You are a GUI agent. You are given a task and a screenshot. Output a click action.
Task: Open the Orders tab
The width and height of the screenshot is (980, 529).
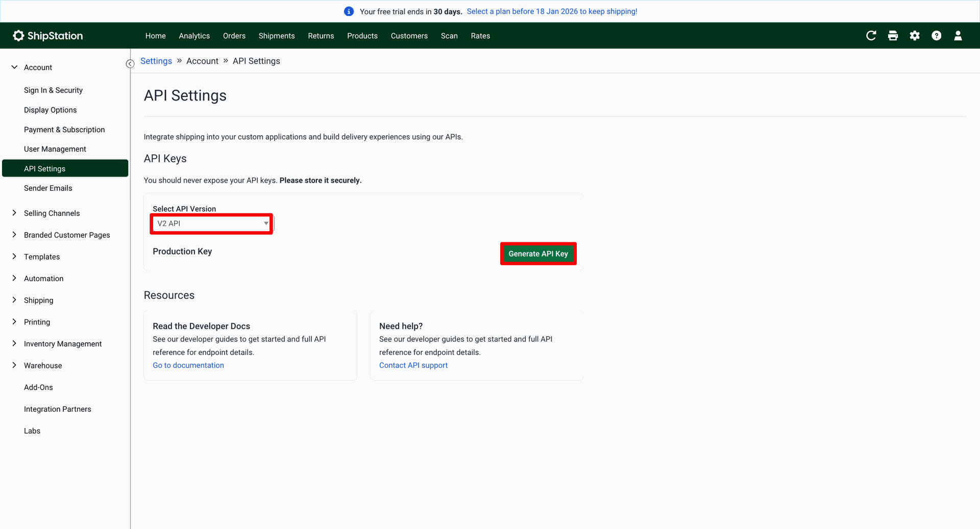pos(234,36)
